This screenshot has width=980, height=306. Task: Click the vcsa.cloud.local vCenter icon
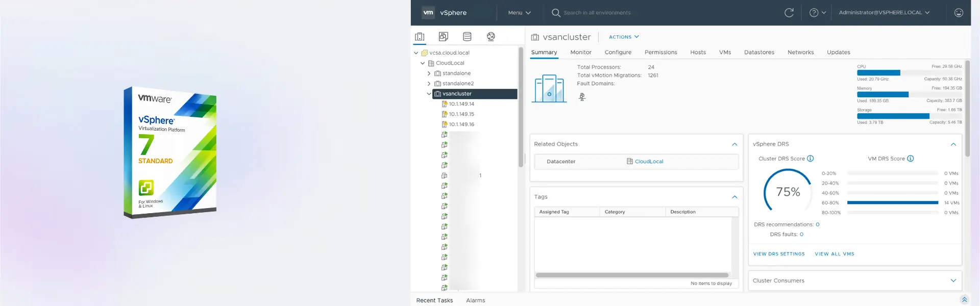(424, 53)
